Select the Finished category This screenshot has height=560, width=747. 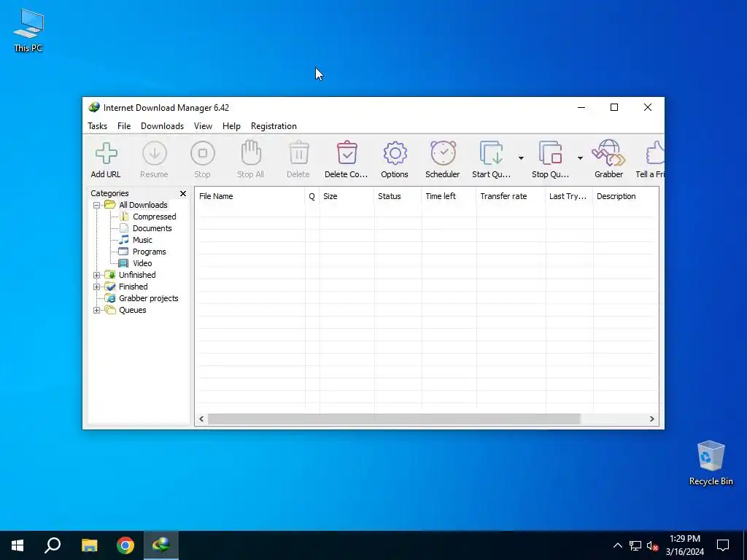pos(133,287)
